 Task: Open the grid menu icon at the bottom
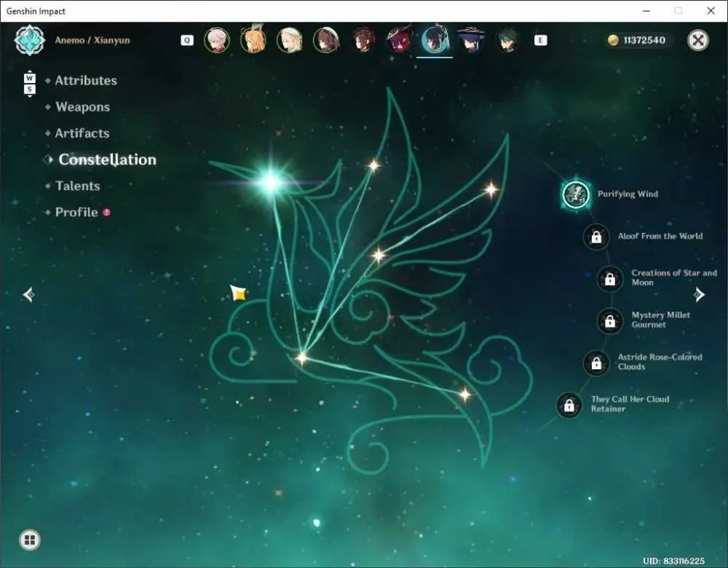pos(30,540)
